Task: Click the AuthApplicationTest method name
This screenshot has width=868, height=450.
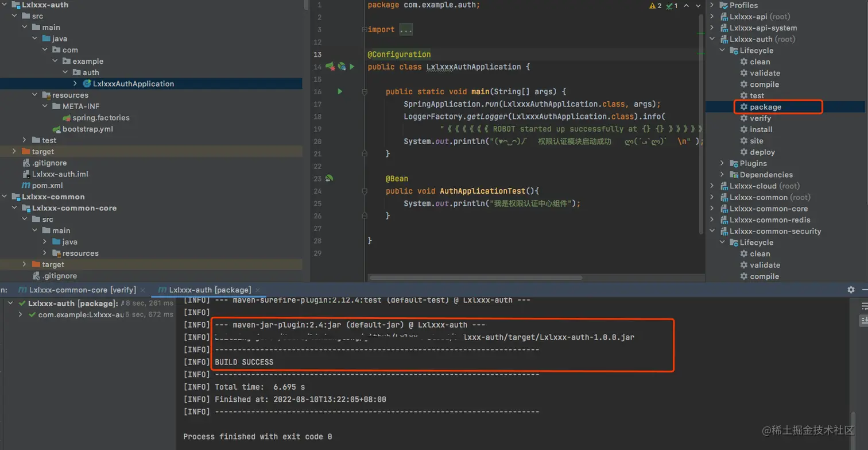Action: (x=482, y=191)
